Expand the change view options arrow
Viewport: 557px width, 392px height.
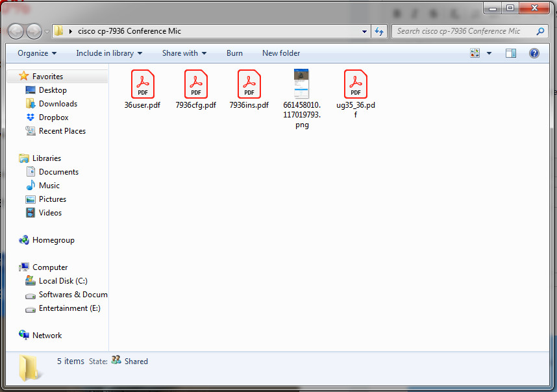click(x=489, y=53)
